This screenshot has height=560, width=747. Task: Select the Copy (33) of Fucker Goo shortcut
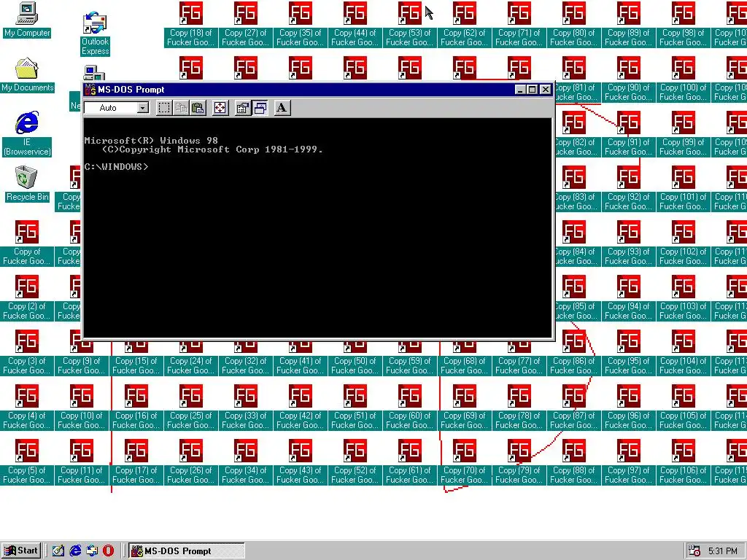click(x=245, y=408)
